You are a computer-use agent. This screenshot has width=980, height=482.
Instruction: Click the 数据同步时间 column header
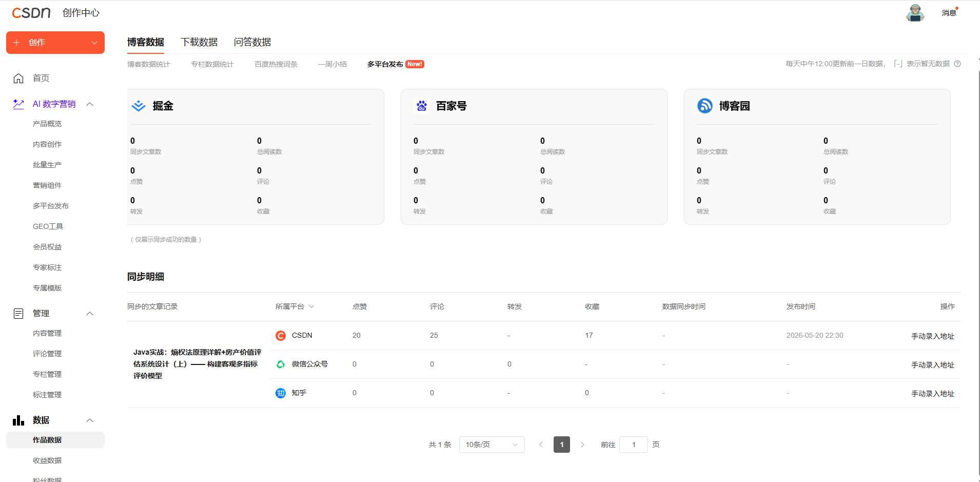684,306
